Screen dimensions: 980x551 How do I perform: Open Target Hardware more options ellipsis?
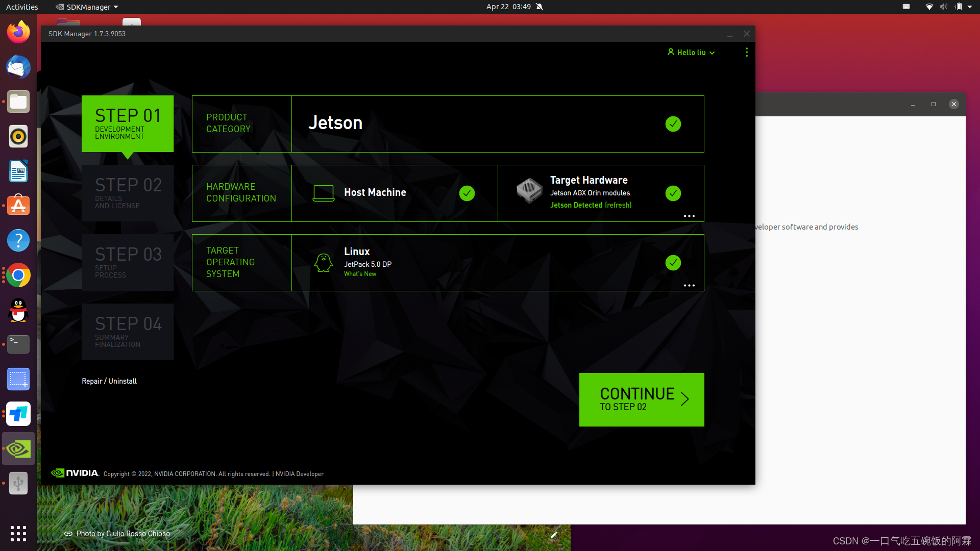[x=689, y=216]
